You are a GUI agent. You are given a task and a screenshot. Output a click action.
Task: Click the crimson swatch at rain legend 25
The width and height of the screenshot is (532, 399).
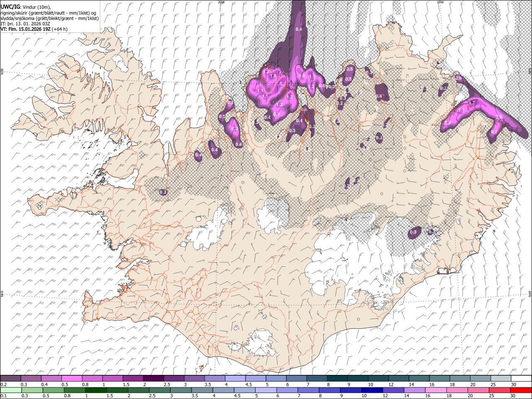pos(500,390)
